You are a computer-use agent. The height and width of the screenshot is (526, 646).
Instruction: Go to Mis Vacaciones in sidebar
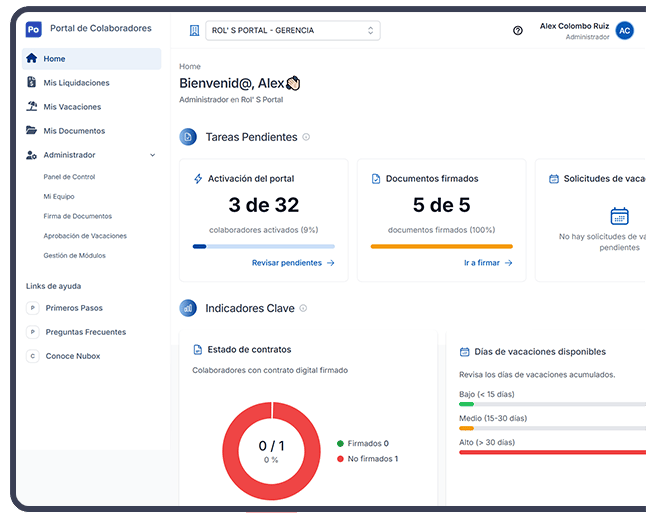point(71,107)
